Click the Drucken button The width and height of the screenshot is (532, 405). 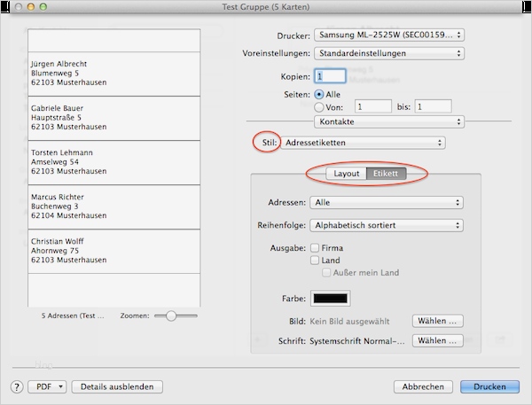point(489,386)
